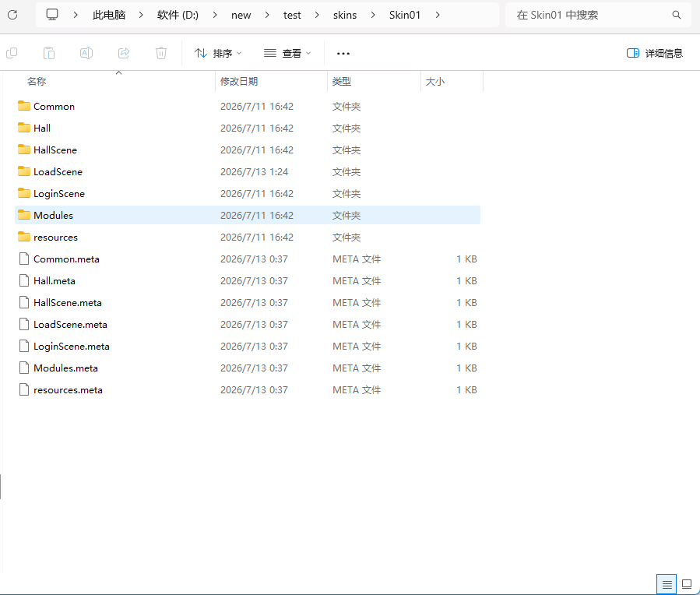This screenshot has height=595, width=700.
Task: Switch to details list view icon in the status bar
Action: (x=667, y=584)
